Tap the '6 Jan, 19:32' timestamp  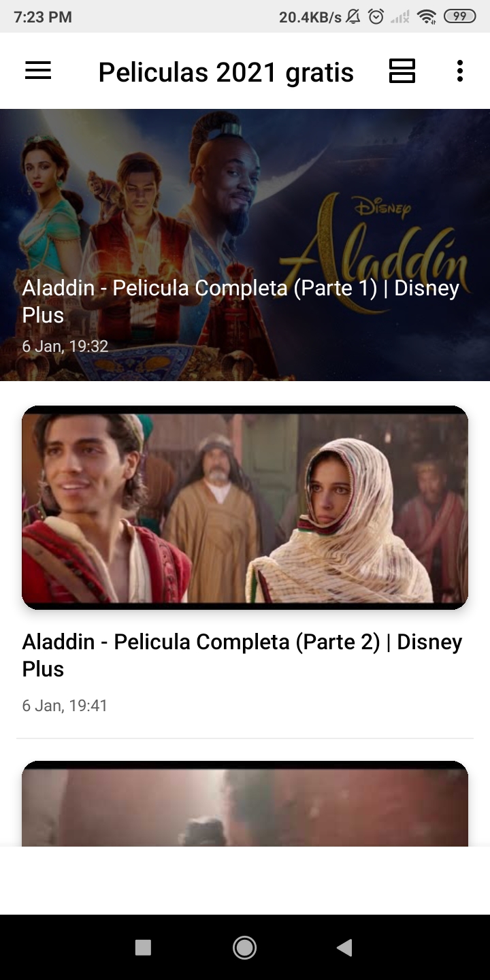(65, 346)
